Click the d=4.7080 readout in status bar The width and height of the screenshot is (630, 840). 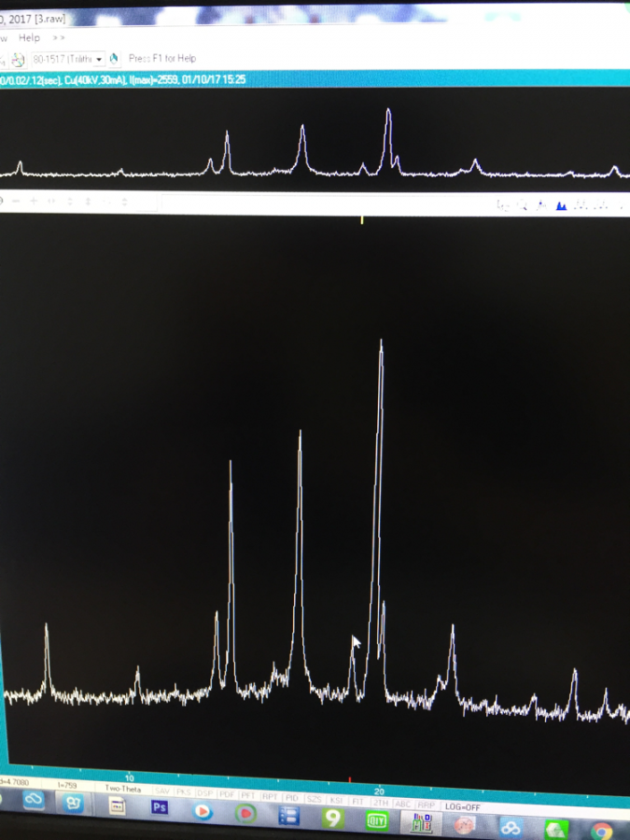(14, 782)
